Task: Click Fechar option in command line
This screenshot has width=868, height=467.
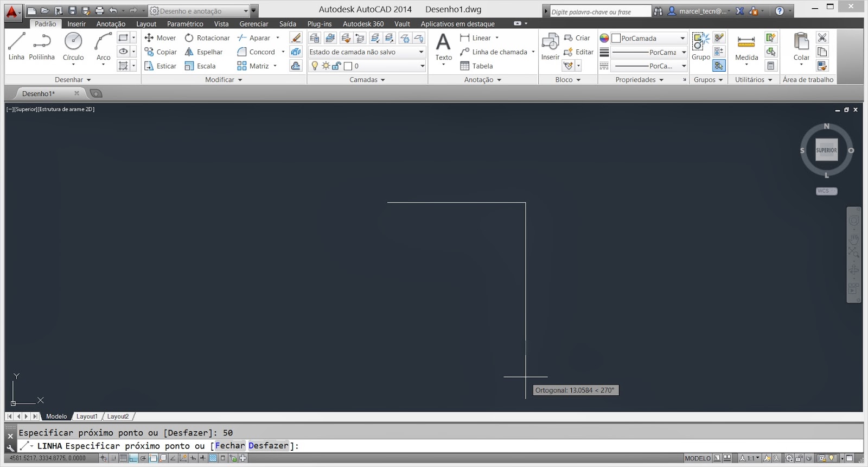Action: pos(230,446)
